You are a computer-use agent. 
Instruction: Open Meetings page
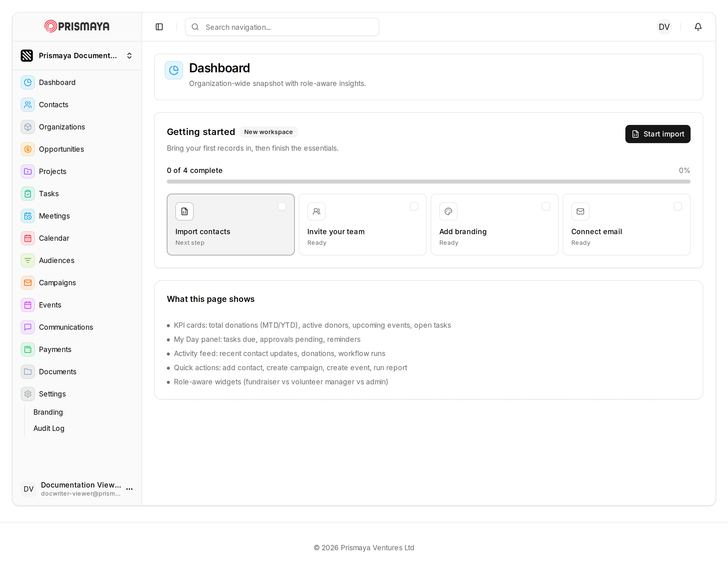pos(77,216)
